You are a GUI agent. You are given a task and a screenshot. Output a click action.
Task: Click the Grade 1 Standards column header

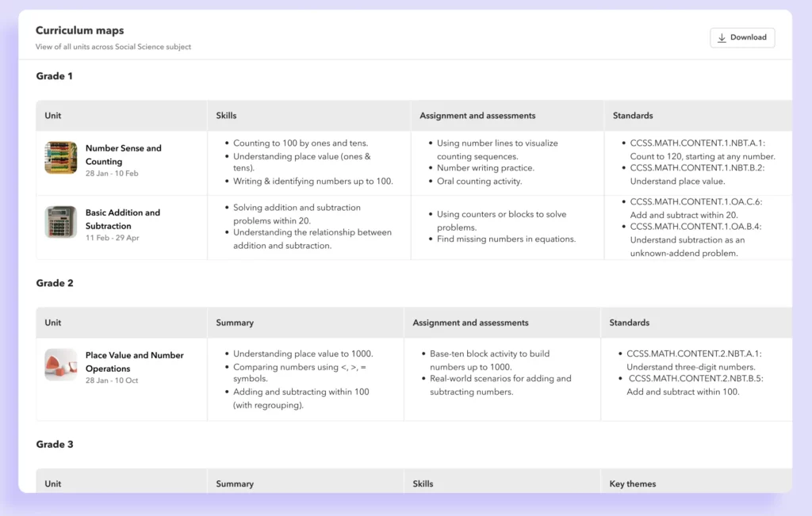tap(633, 116)
